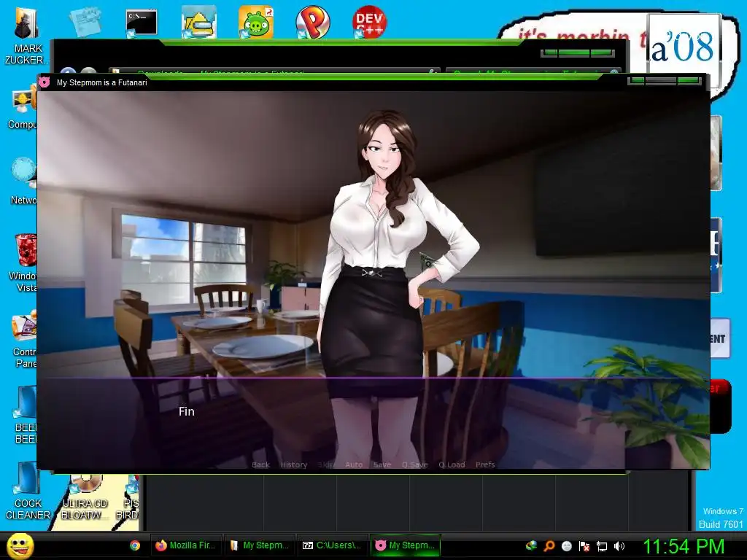This screenshot has height=560, width=747.
Task: Click the white round face tray icon
Action: 566,546
